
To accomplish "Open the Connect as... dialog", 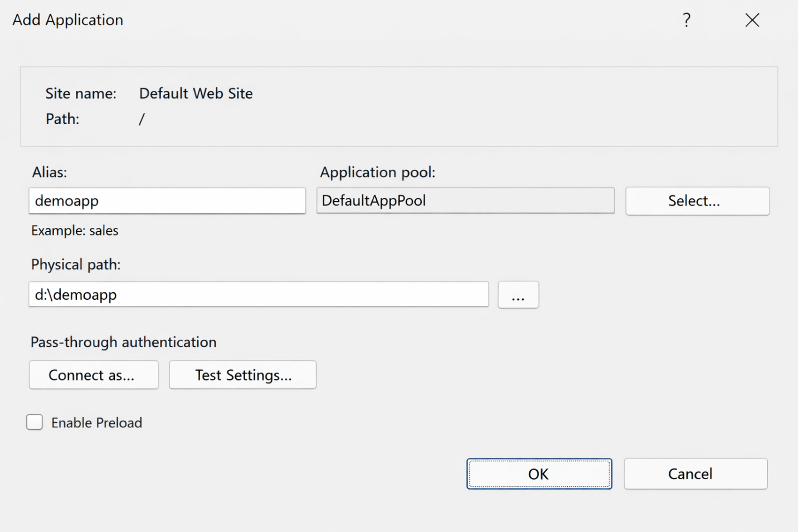I will click(x=94, y=375).
